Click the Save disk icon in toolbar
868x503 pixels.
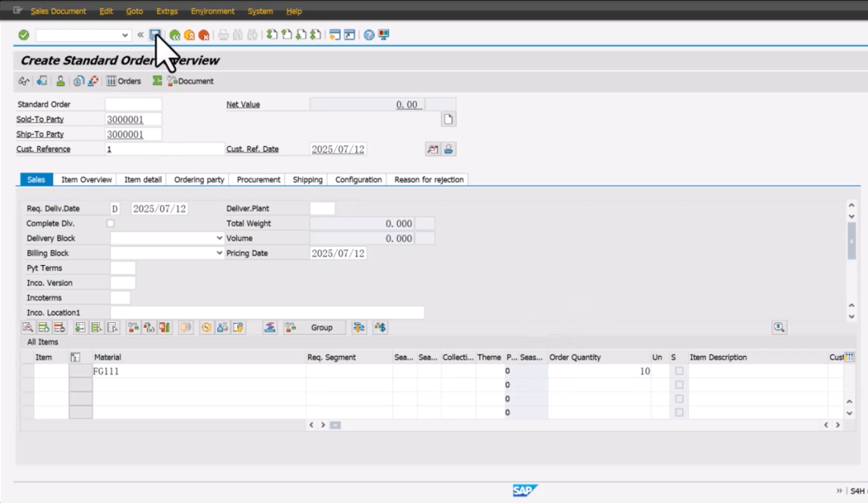tap(155, 35)
